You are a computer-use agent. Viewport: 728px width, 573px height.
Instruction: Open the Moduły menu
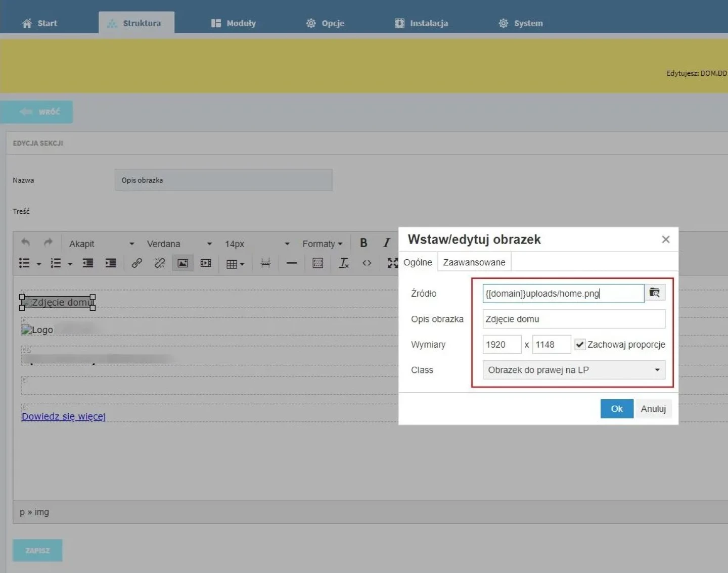pos(234,23)
